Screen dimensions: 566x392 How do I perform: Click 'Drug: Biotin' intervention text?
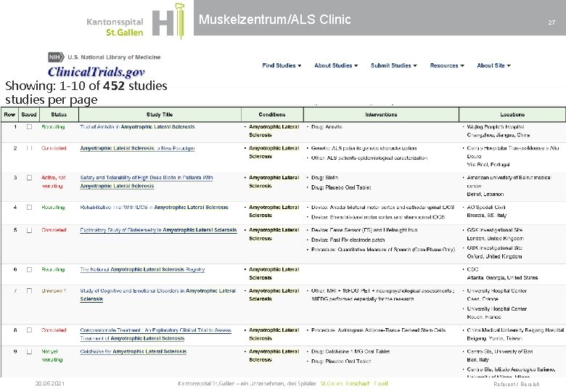click(x=324, y=178)
